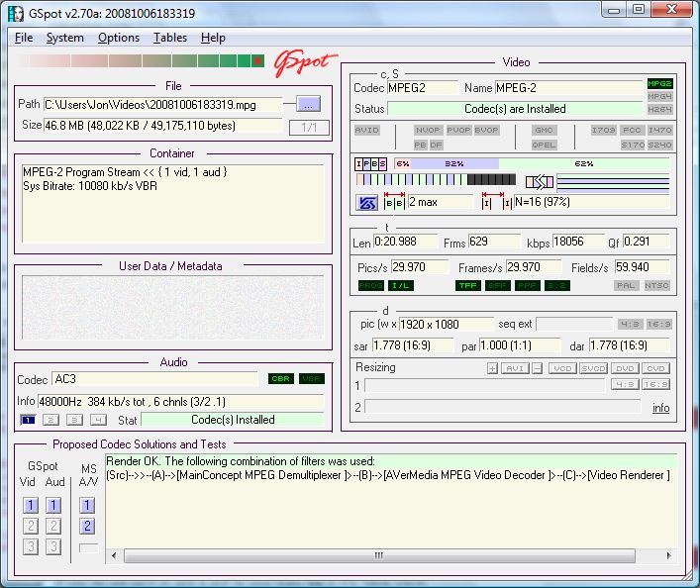The height and width of the screenshot is (588, 700).
Task: Click the VCD resizing button
Action: pos(562,369)
